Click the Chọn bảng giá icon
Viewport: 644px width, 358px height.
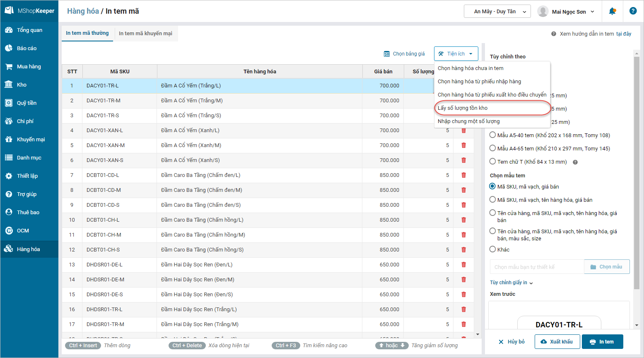click(387, 54)
